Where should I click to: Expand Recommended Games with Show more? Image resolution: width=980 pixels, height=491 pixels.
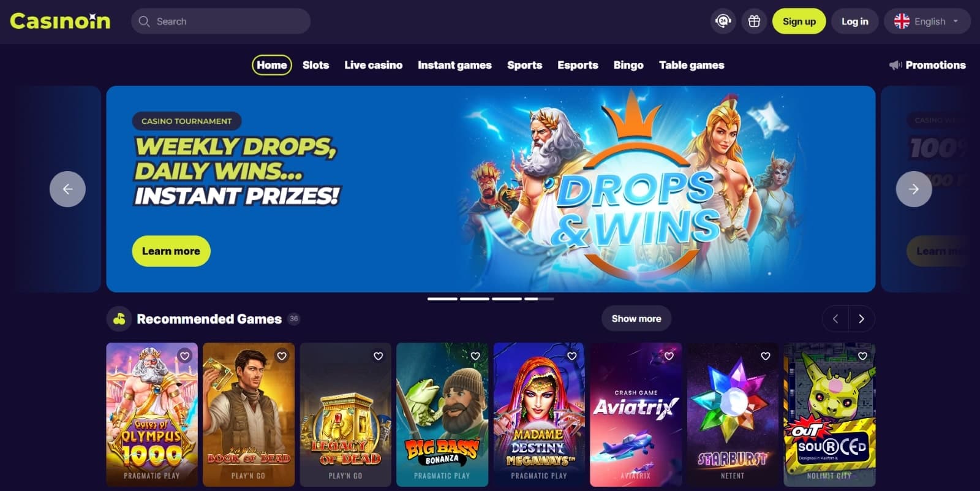(x=636, y=319)
